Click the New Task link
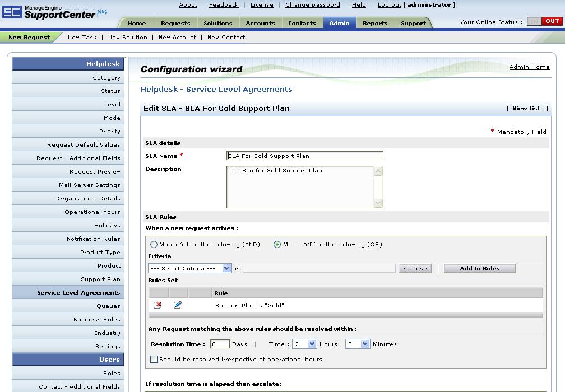Viewport: 565px width, 392px height. 82,37
